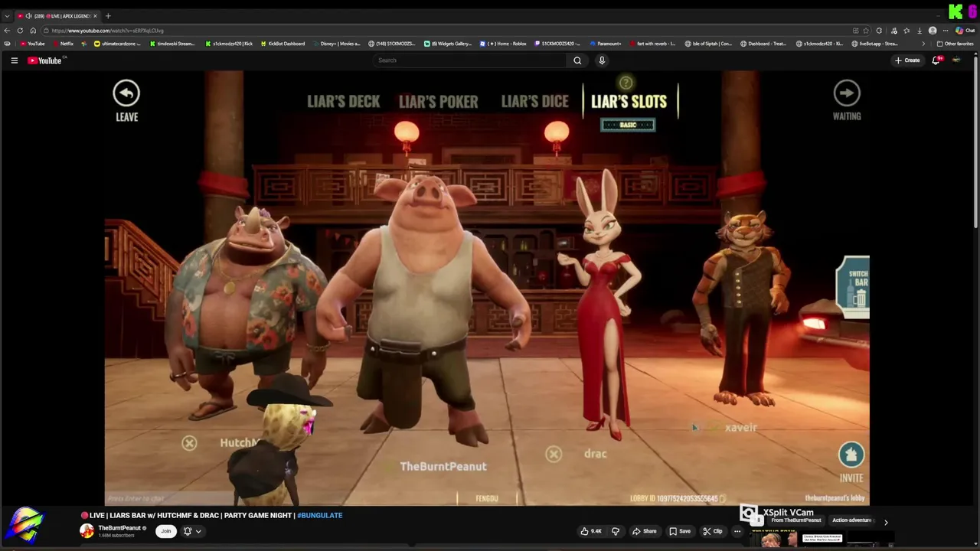Click the YouTube search magnifier button
The height and width of the screenshot is (551, 980).
coord(577,60)
